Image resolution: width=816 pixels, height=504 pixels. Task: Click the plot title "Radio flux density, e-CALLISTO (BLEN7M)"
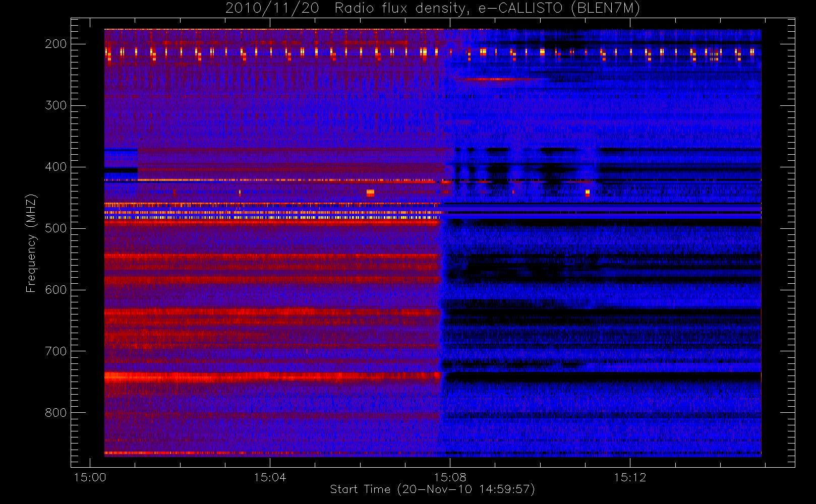(x=487, y=8)
